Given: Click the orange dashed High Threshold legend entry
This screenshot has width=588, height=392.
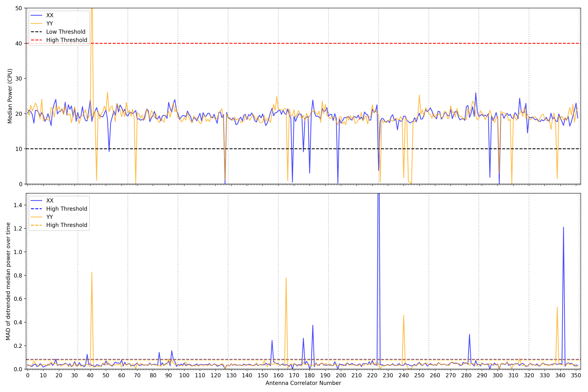Looking at the screenshot, I should [66, 225].
